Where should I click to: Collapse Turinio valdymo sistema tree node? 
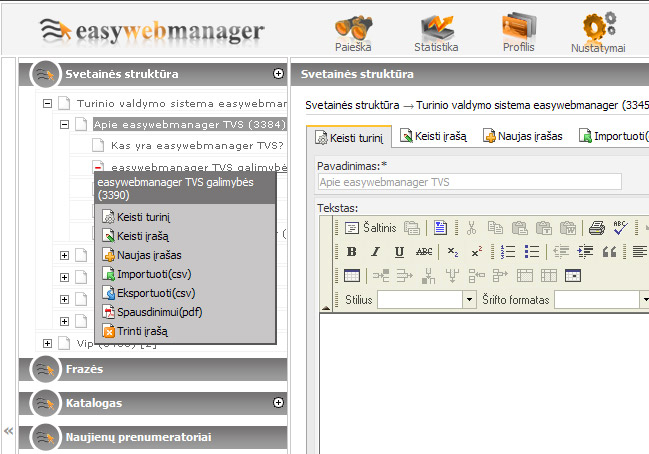click(48, 103)
